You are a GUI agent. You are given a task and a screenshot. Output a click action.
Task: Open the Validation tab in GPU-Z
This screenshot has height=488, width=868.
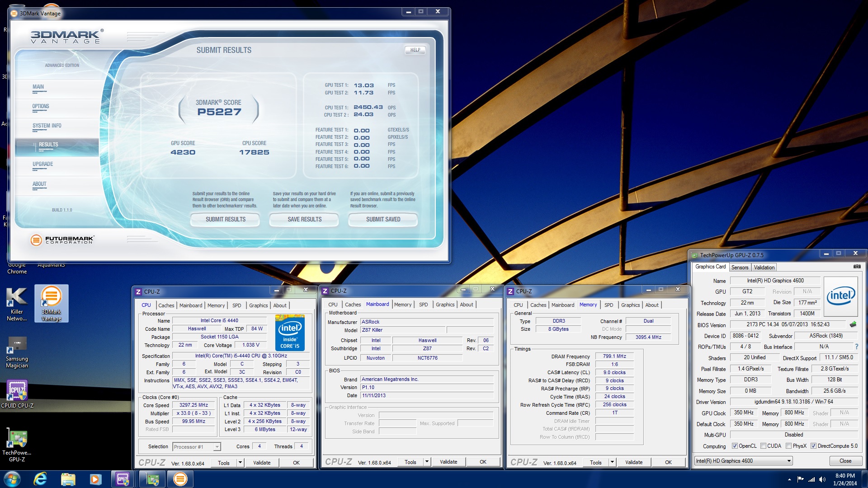tap(764, 267)
